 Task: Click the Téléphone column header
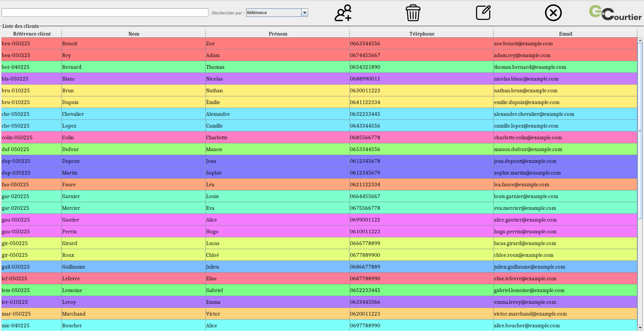click(x=422, y=34)
